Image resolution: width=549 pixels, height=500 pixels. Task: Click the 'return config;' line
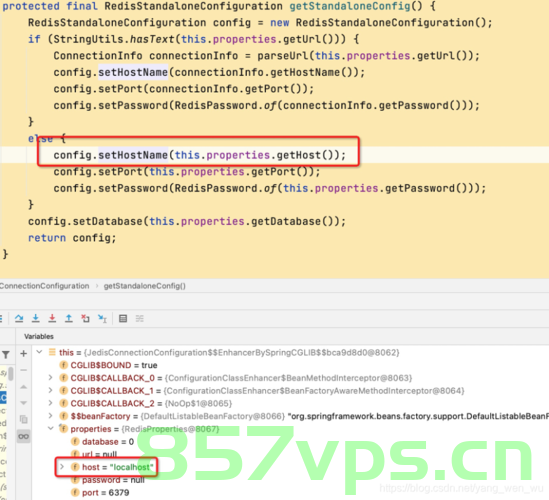coord(72,238)
